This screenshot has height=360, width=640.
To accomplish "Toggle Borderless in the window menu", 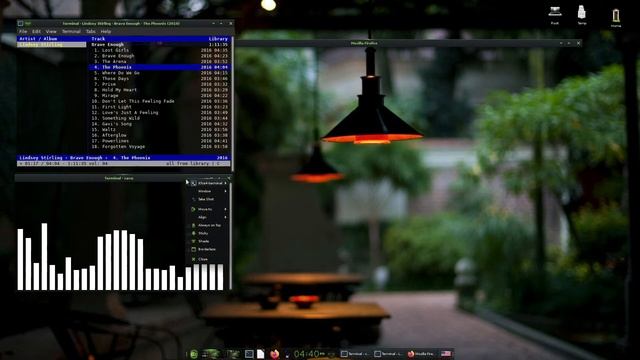I will point(209,249).
